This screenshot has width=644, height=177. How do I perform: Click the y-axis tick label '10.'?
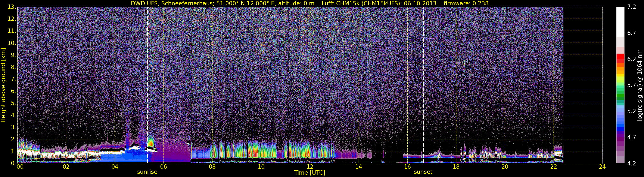[12, 43]
